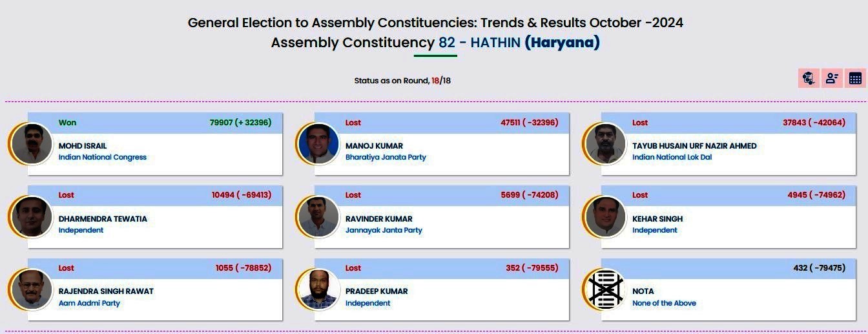Image resolution: width=868 pixels, height=334 pixels.
Task: Switch to the table grid view icon
Action: click(x=855, y=78)
